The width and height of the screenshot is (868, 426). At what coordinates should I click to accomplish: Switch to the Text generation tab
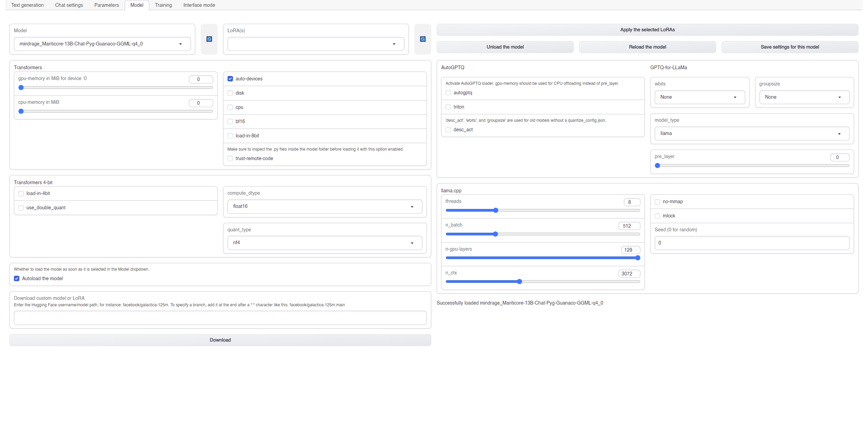tap(27, 5)
